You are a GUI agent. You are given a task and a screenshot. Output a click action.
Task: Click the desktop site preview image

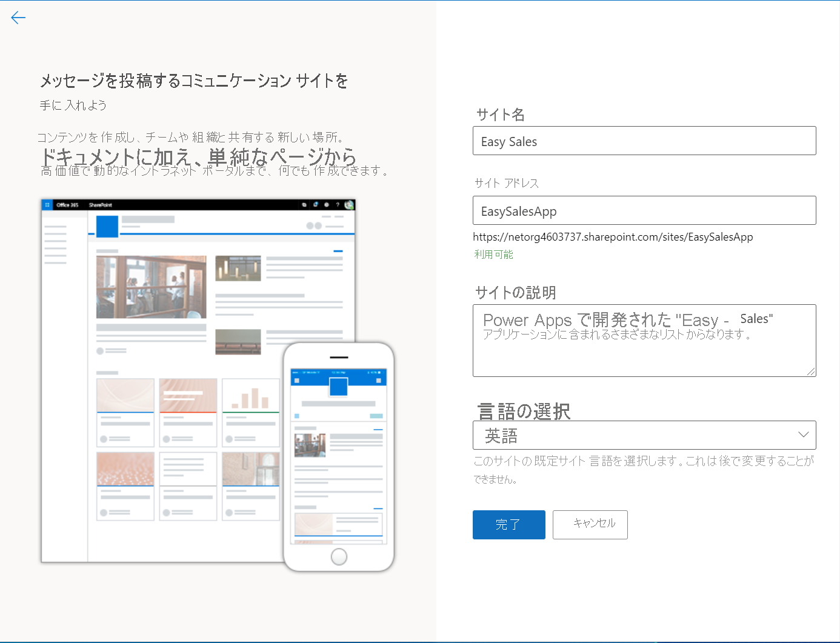coord(198,381)
